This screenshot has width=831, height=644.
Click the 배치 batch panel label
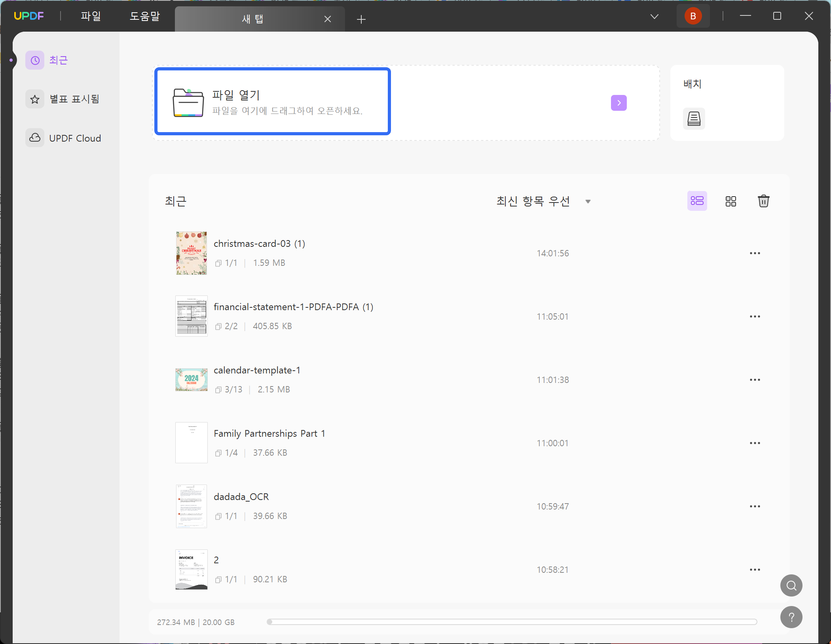tap(692, 84)
